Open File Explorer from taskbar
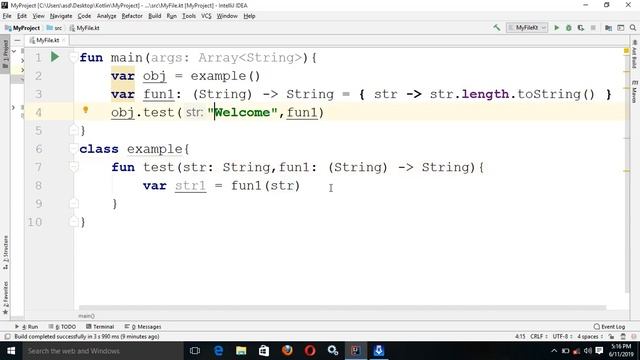 (241, 351)
